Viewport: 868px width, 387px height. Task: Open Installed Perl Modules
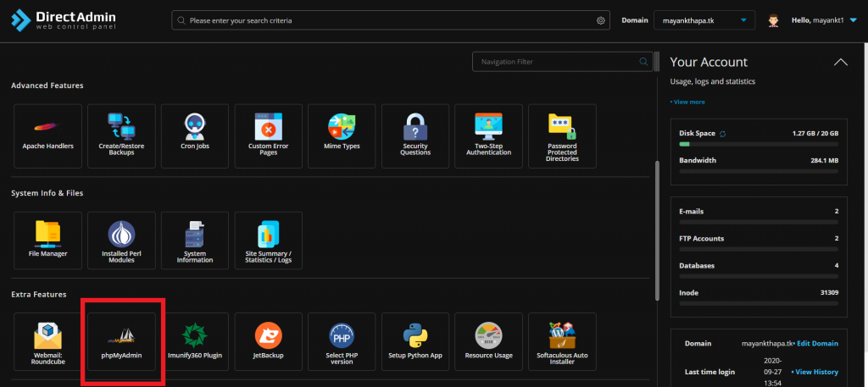point(121,240)
